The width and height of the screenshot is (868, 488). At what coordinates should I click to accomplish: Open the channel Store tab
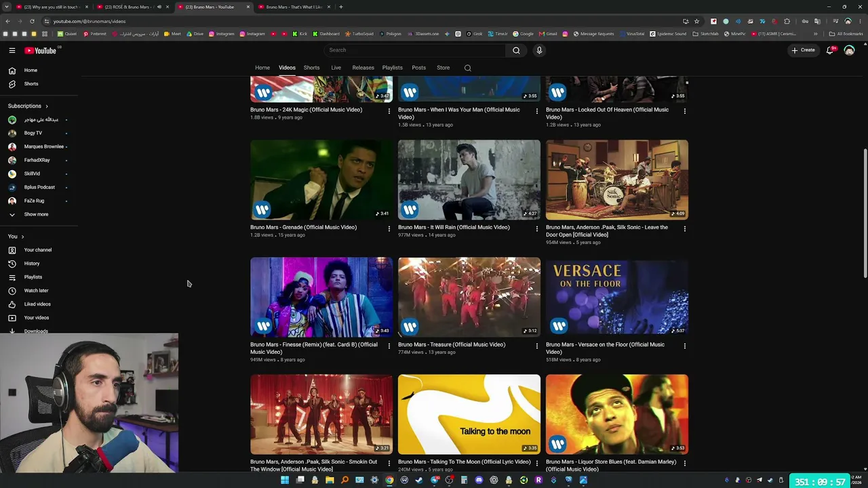pos(443,68)
